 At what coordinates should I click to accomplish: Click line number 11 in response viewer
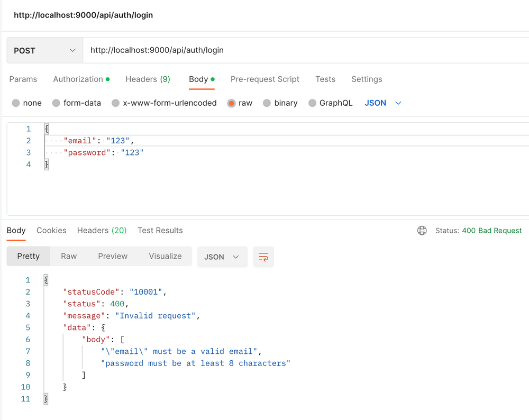[x=25, y=399]
